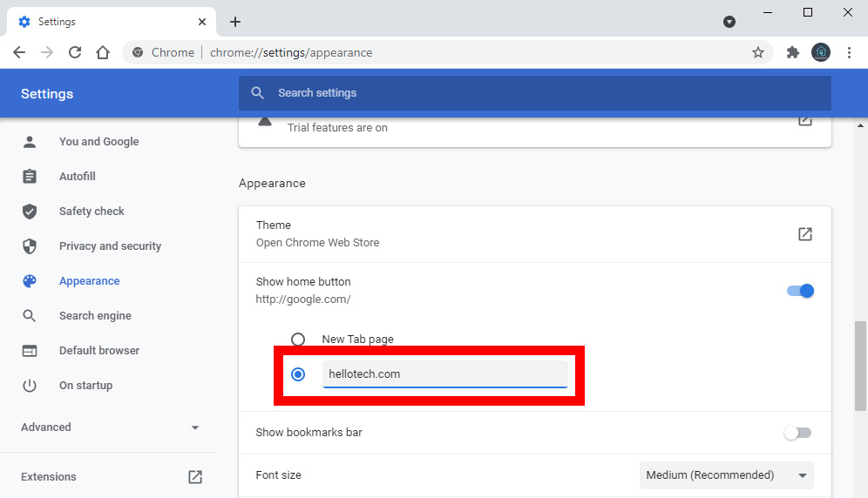Select Appearance in the sidebar
Screen dimensions: 868x498
pyautogui.click(x=90, y=281)
